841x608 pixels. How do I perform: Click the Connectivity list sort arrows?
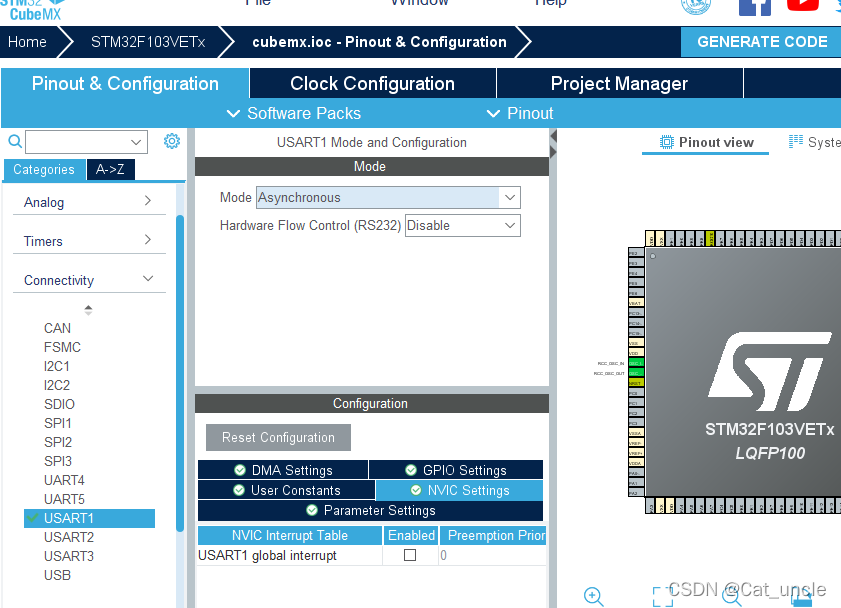click(88, 309)
